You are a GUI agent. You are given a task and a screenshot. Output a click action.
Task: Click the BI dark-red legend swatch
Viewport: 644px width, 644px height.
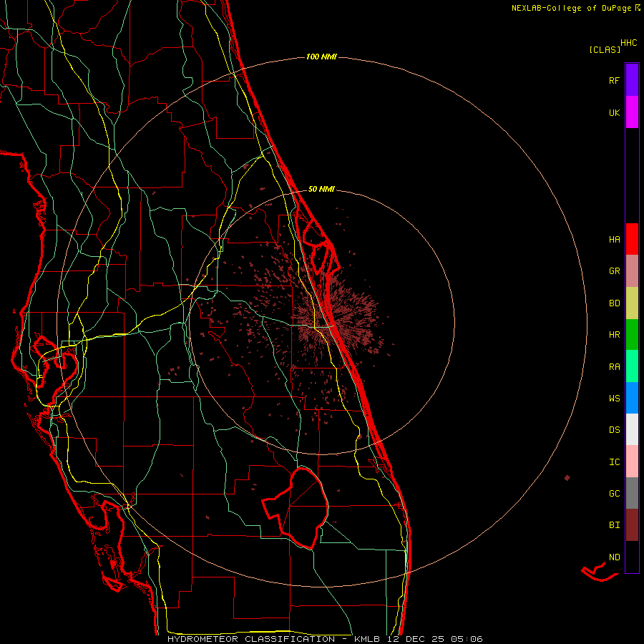click(632, 525)
